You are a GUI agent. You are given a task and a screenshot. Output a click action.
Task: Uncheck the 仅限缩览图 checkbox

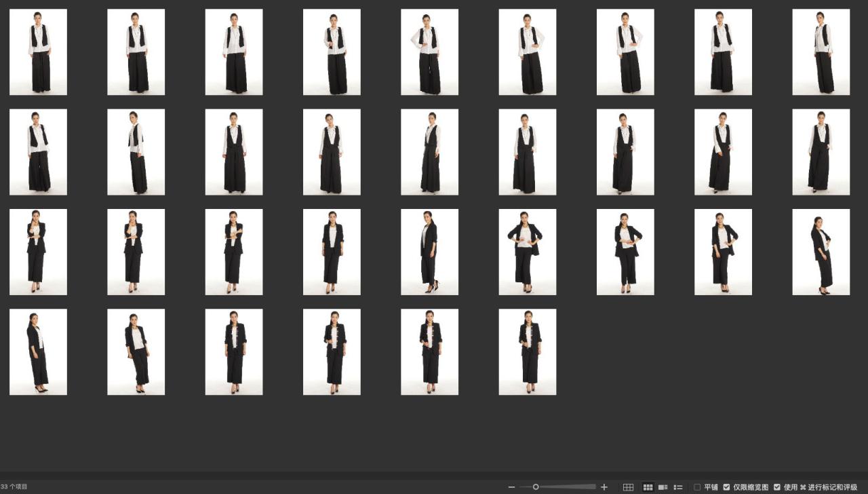726,487
